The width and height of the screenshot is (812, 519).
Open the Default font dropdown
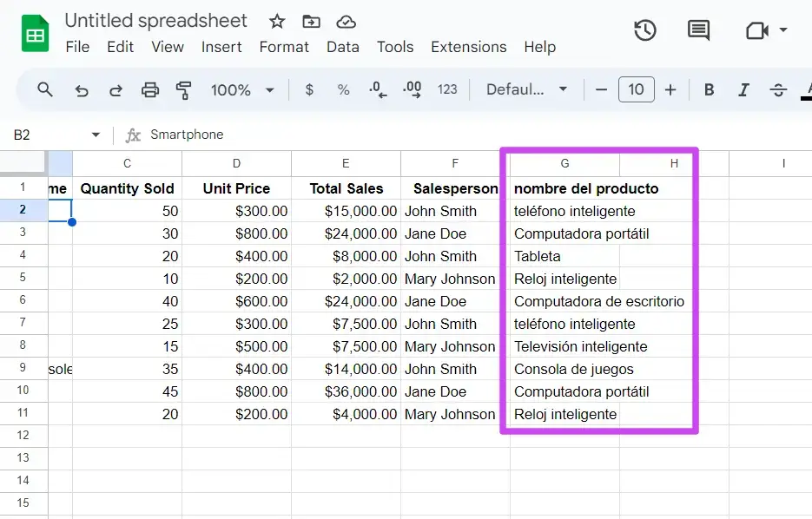pyautogui.click(x=526, y=89)
